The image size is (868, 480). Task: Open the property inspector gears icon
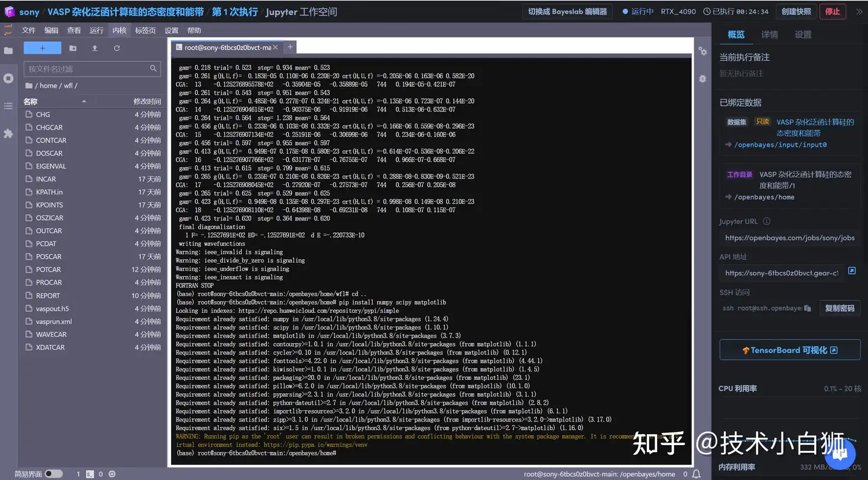pos(703,51)
